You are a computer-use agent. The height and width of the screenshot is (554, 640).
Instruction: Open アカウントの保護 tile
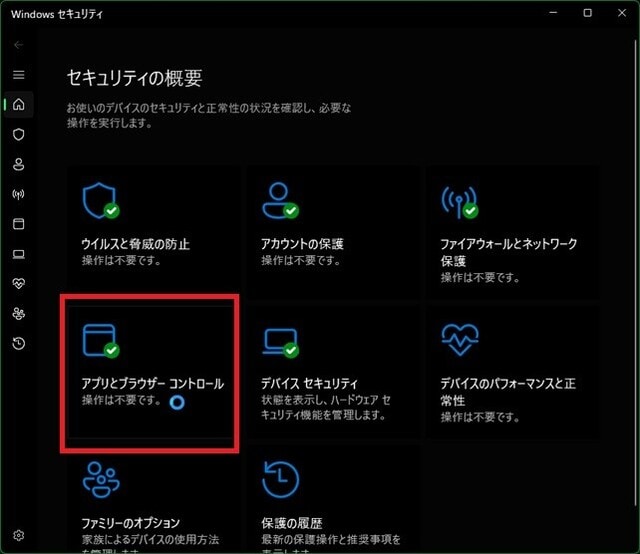(x=333, y=232)
